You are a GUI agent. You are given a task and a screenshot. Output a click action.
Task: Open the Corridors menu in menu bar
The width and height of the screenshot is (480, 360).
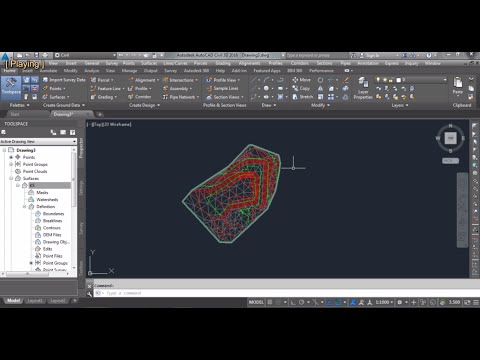(299, 63)
